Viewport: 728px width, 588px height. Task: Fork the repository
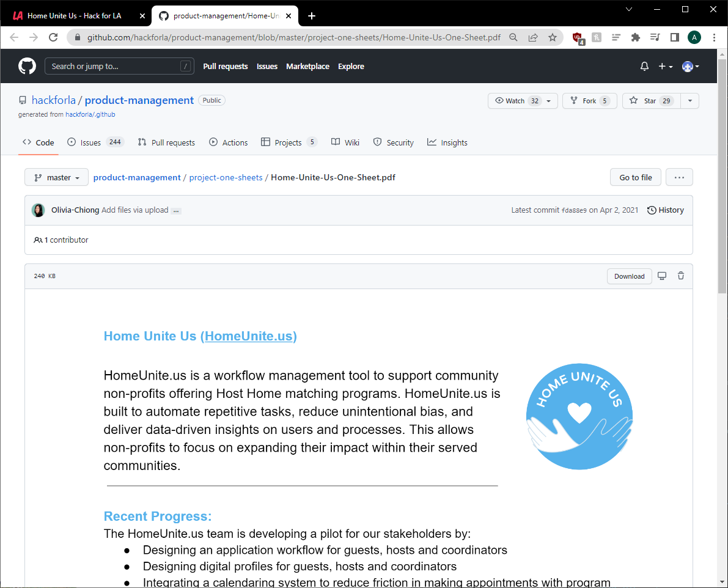click(590, 101)
